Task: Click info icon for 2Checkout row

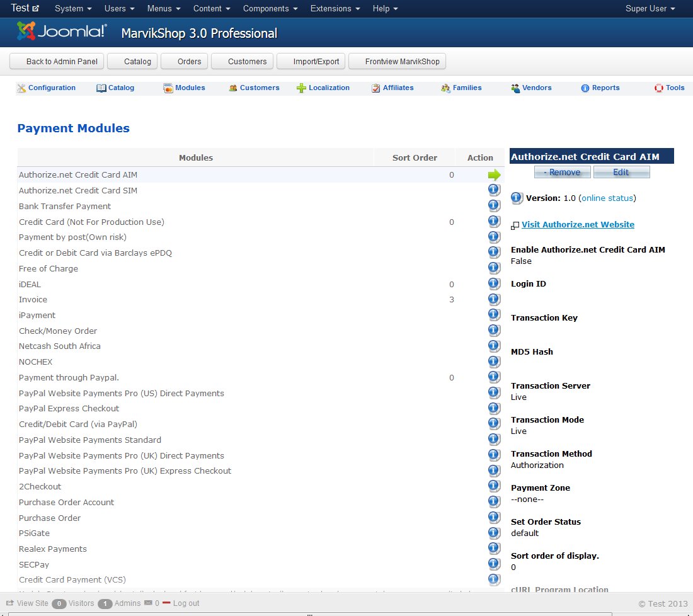Action: 494,486
